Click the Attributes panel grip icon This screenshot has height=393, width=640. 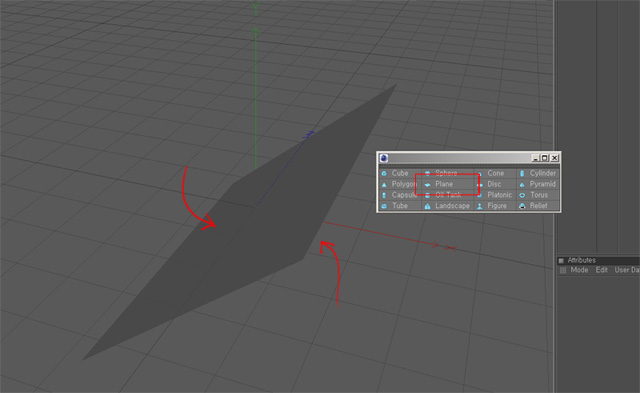[x=561, y=260]
